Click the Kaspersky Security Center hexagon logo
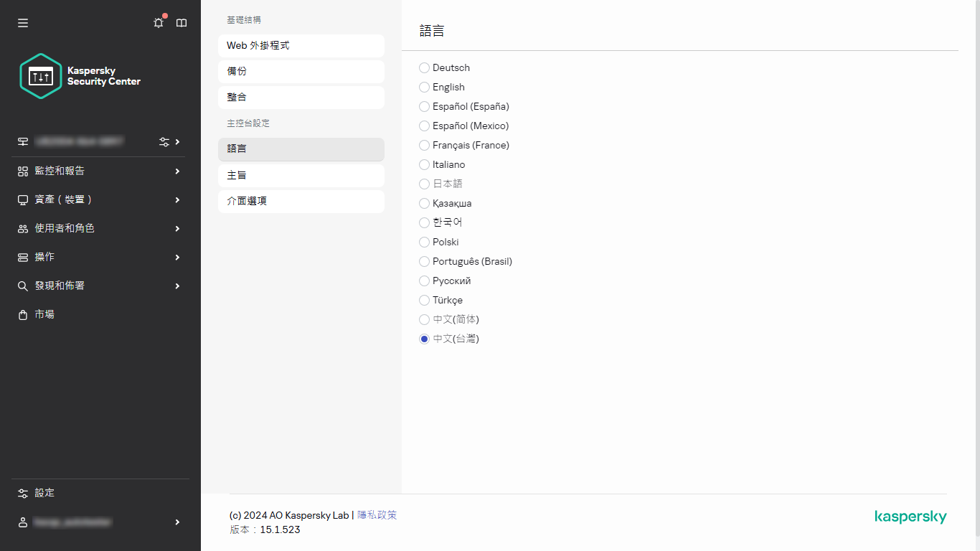Viewport: 980px width, 551px height. [x=41, y=75]
